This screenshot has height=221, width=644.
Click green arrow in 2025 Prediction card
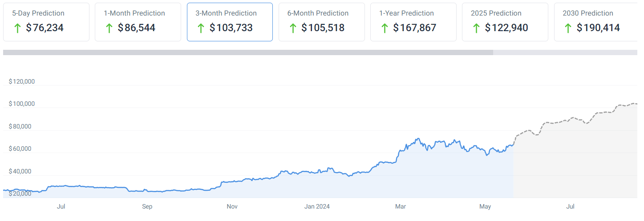click(476, 28)
